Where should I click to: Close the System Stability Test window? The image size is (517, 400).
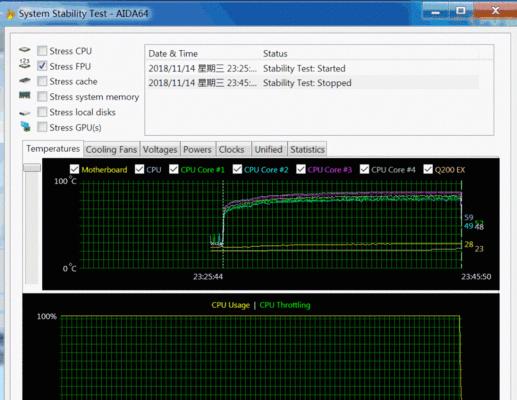(495, 11)
